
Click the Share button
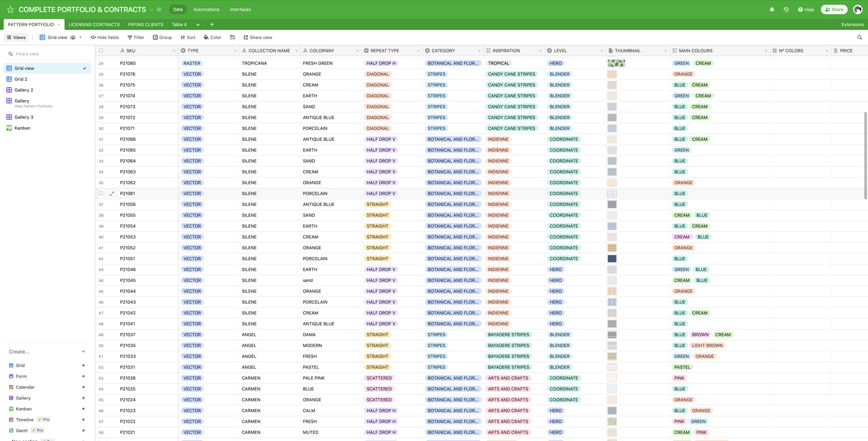point(834,10)
